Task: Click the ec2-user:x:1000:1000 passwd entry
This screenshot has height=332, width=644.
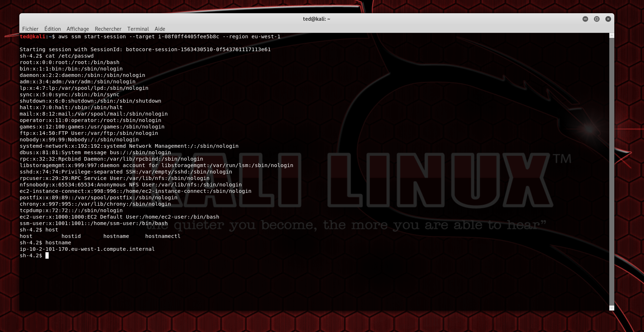Action: [x=119, y=217]
